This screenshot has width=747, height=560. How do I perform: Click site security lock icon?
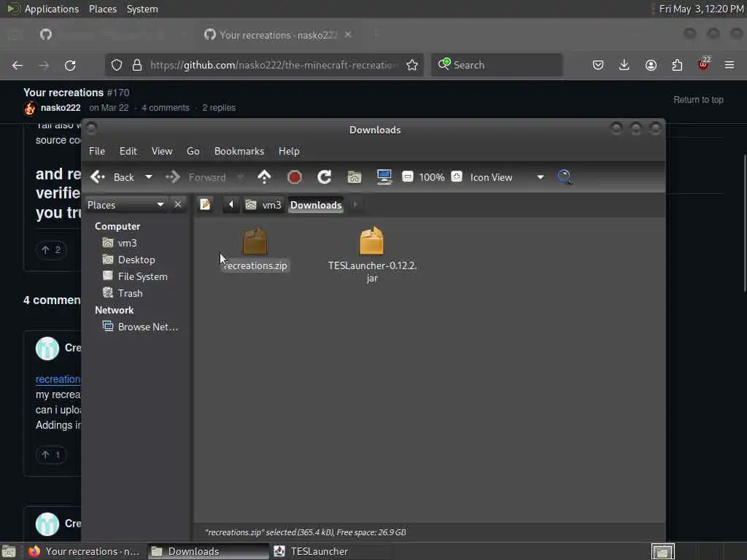pyautogui.click(x=137, y=65)
